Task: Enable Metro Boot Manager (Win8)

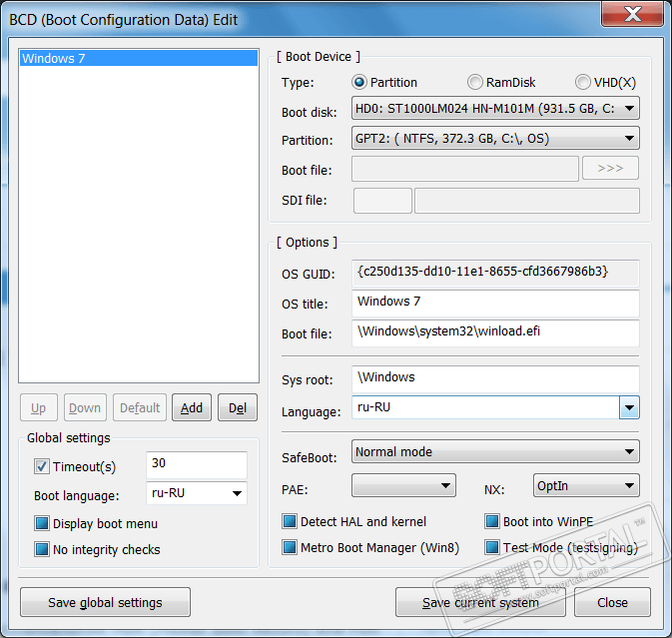Action: pos(290,547)
